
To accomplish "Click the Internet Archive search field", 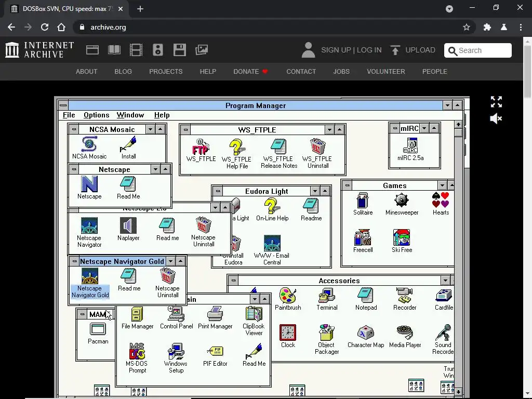I will (478, 50).
